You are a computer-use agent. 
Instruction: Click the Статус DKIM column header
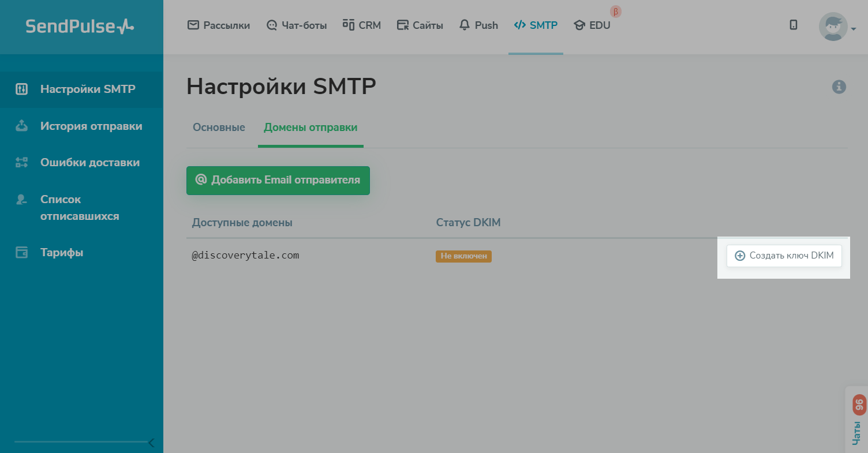[468, 222]
